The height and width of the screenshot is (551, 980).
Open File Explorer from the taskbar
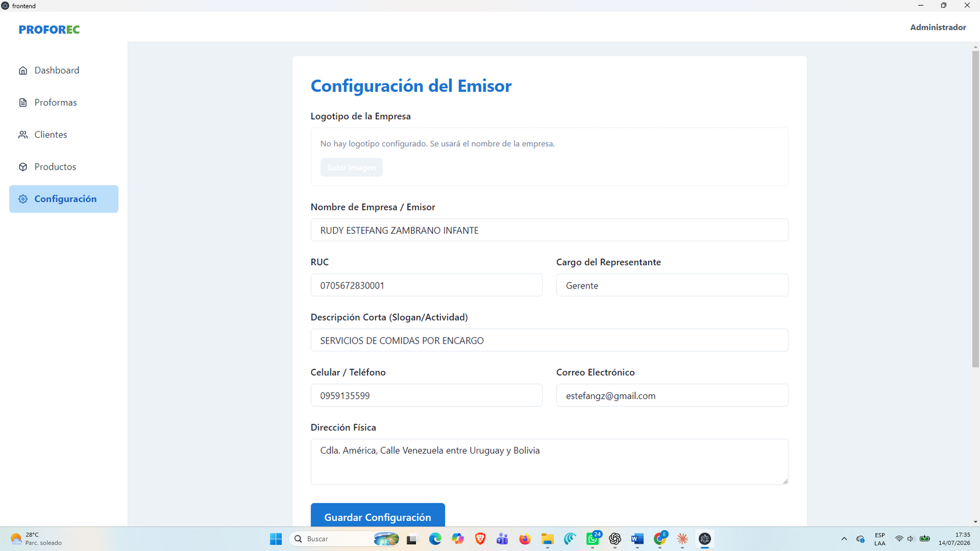(548, 539)
